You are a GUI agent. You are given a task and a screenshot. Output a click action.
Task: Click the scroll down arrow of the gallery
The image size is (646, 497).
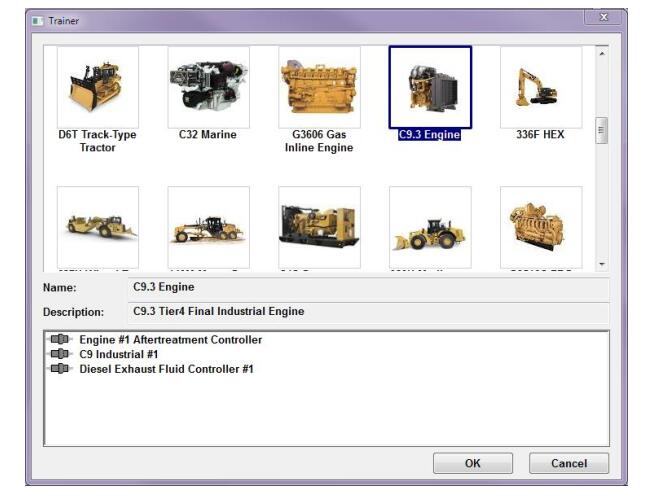[x=602, y=264]
